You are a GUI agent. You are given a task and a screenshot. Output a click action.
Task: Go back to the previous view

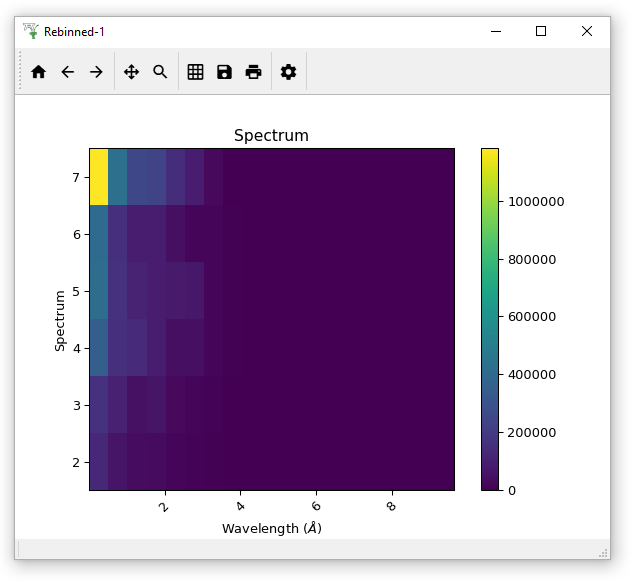point(68,72)
